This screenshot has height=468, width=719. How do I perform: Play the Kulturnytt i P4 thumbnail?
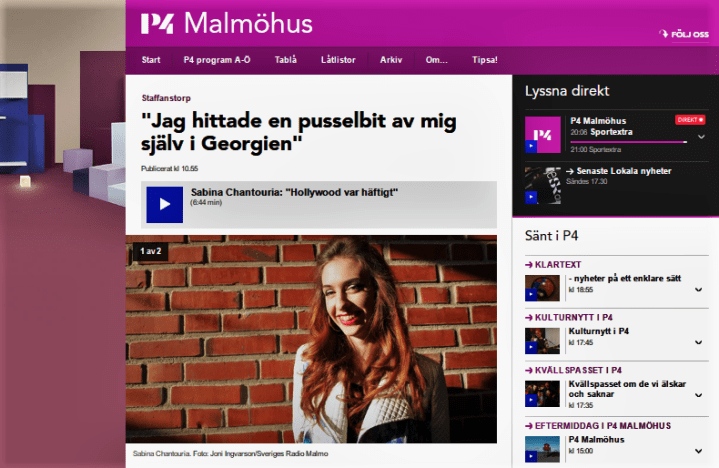(x=542, y=341)
